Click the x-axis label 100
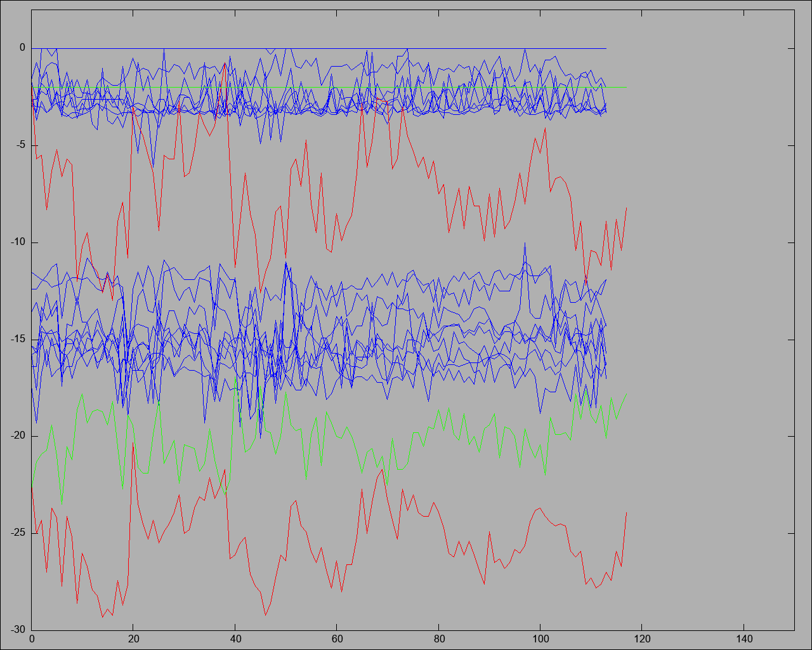 (x=540, y=639)
